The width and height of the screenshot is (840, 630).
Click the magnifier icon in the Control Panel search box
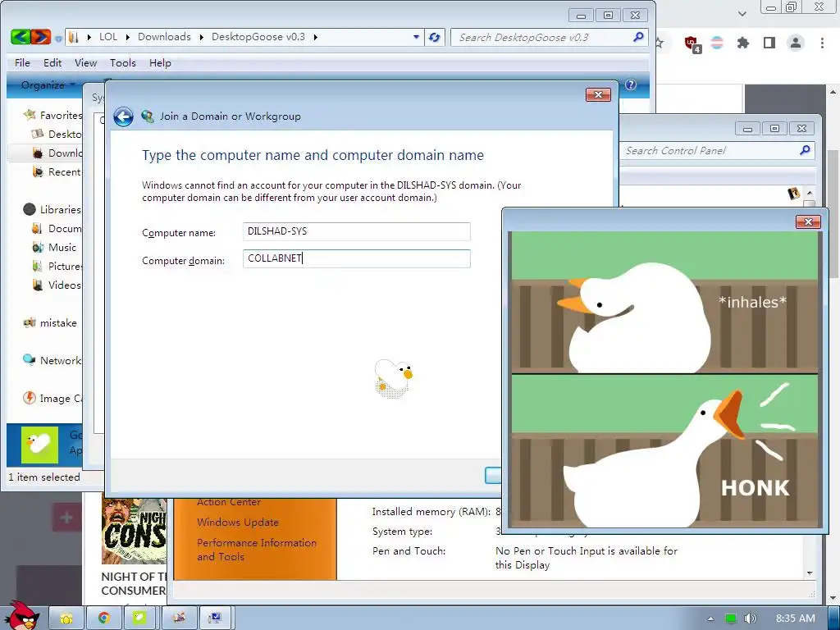(805, 151)
